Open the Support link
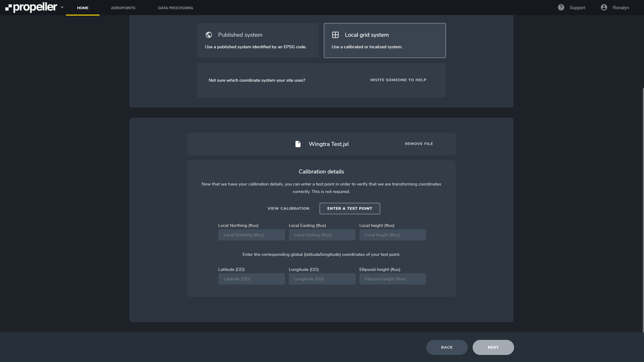The height and width of the screenshot is (362, 644). [577, 8]
